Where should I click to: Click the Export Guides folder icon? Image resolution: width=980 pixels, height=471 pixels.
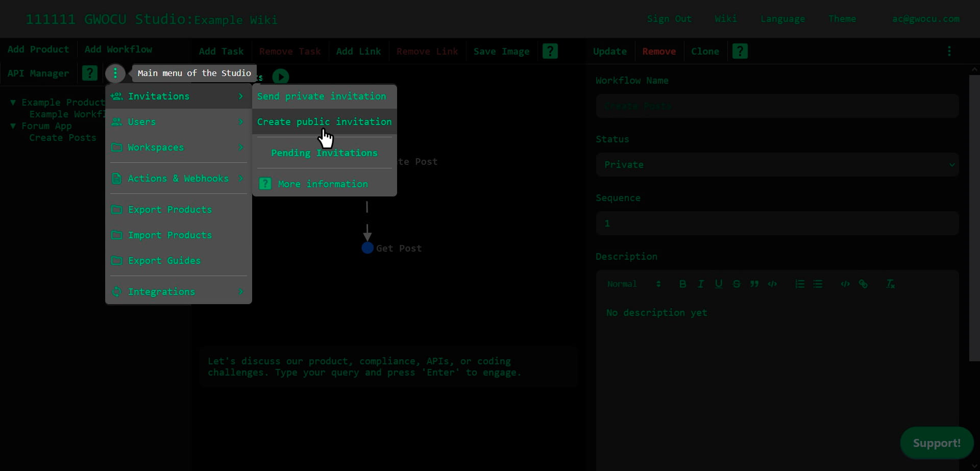coord(117,260)
